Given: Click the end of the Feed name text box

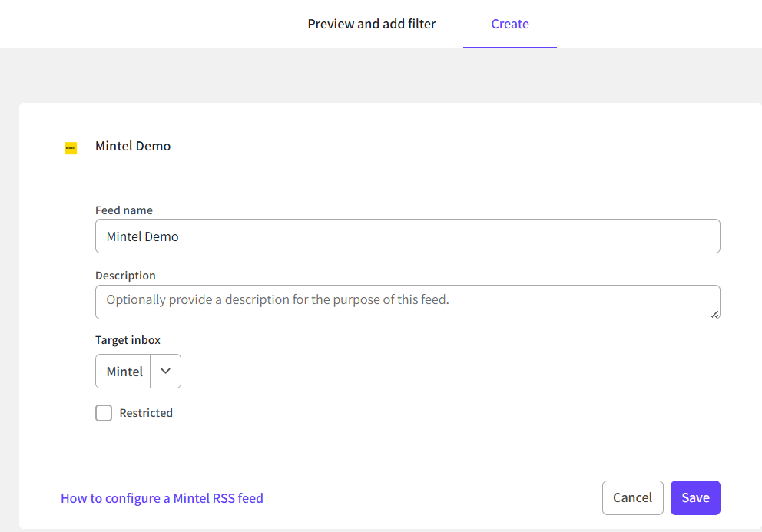Looking at the screenshot, I should pyautogui.click(x=691, y=236).
